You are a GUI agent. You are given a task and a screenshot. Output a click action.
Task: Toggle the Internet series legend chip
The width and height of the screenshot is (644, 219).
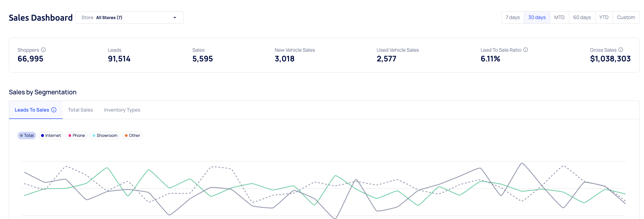[51, 135]
